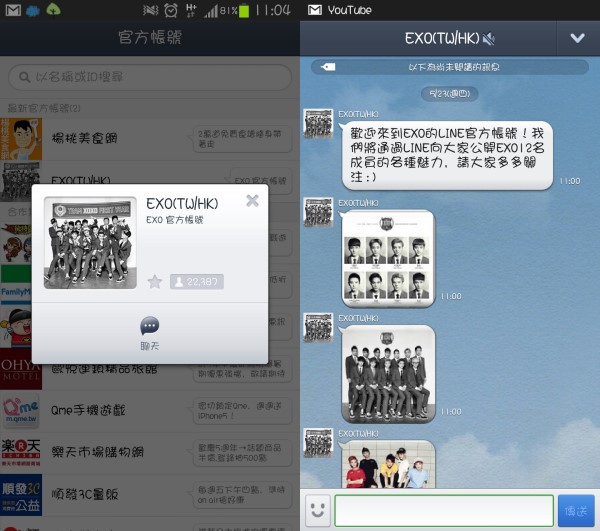Tap the 順發3C logo icon
600x531 pixels.
click(21, 495)
